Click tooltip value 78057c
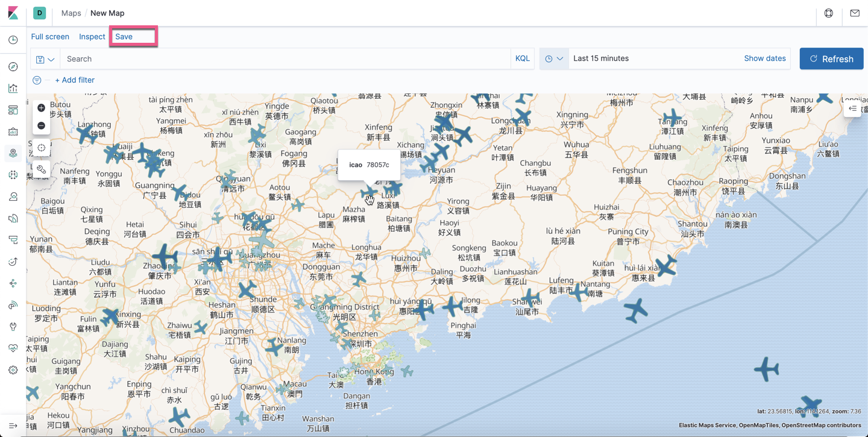The width and height of the screenshot is (868, 437). [378, 165]
